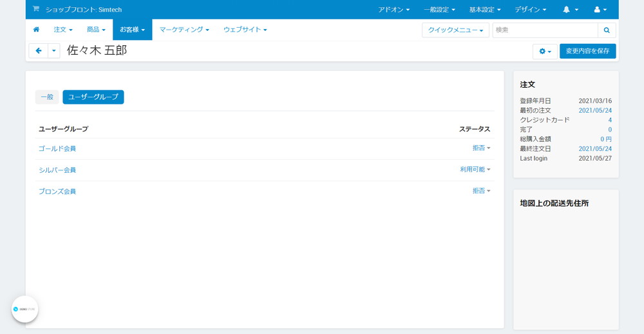This screenshot has width=644, height=334.
Task: Expand the お客様 navigation menu
Action: (x=132, y=30)
